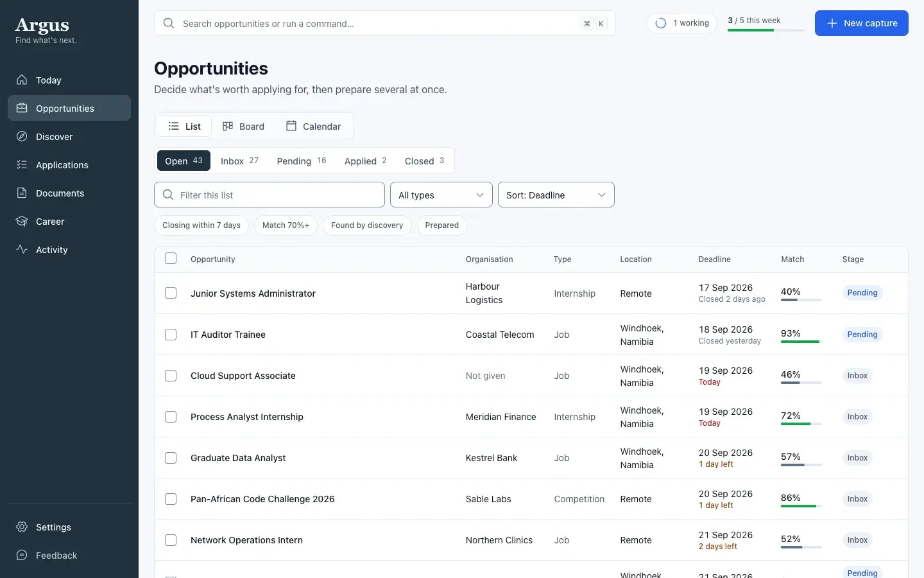Screen dimensions: 924x578
Task: Check the Junior Systems Administrator row
Action: 171,293
